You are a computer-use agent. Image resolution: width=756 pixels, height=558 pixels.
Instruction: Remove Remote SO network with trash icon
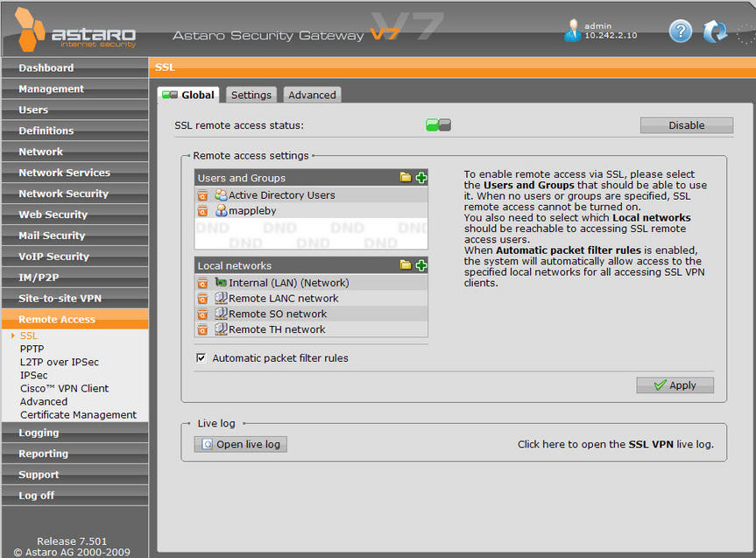pos(202,314)
